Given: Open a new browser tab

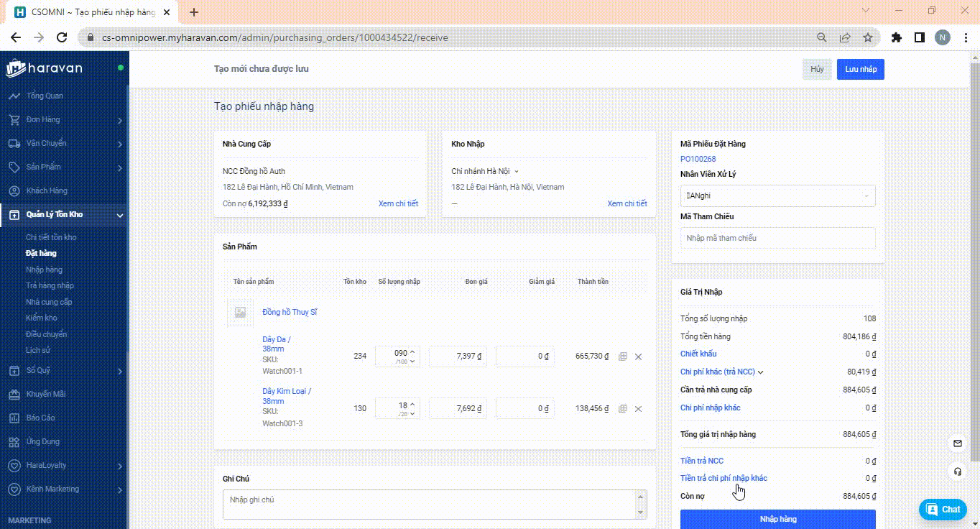Looking at the screenshot, I should pos(194,11).
